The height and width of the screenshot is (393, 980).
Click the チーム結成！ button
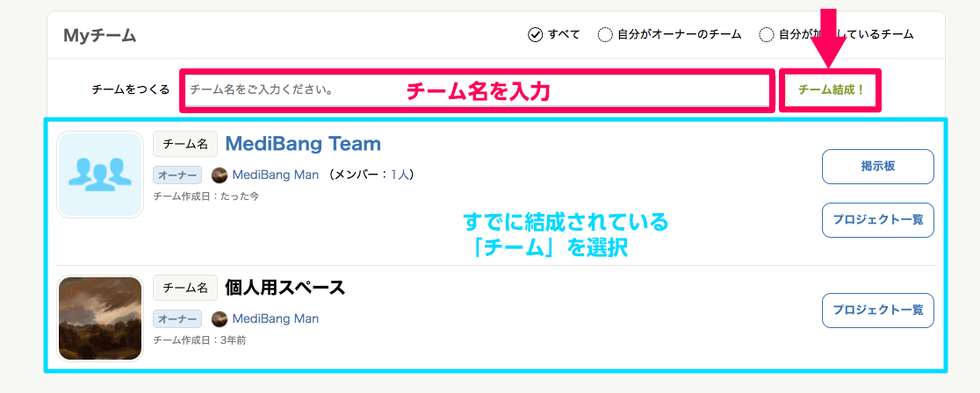830,90
